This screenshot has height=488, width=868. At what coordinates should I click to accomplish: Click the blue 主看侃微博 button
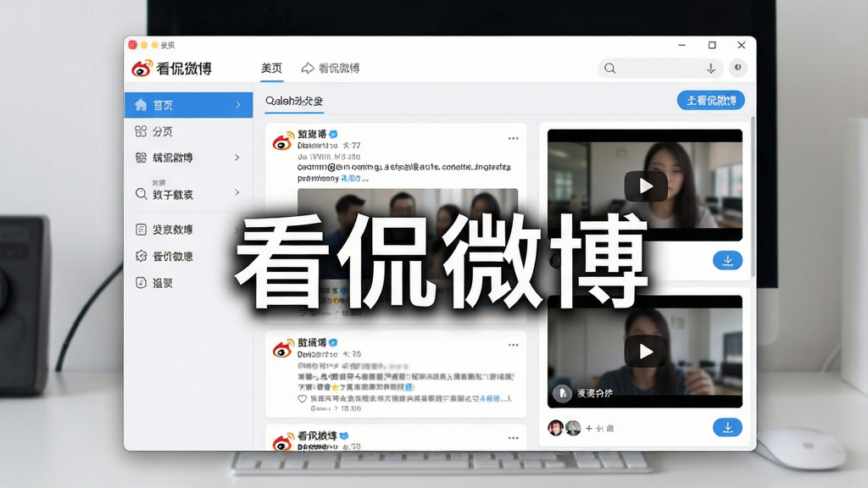point(711,100)
